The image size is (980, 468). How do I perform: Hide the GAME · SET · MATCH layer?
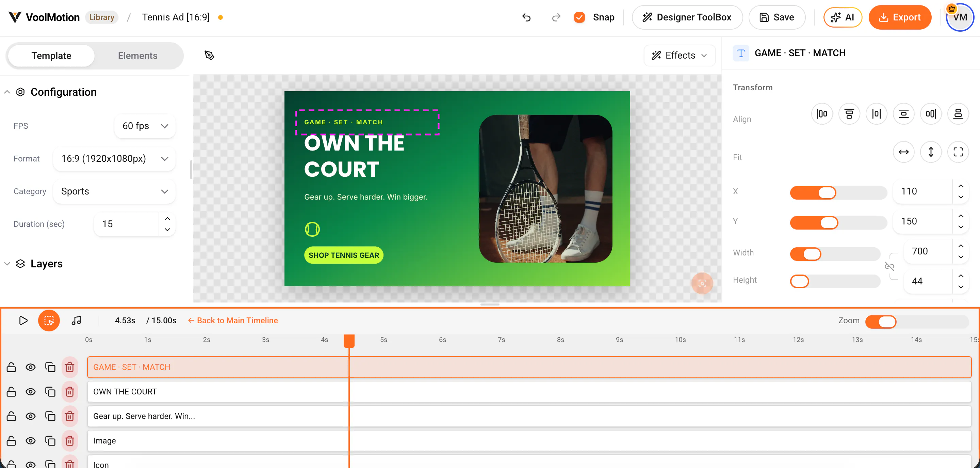point(30,367)
